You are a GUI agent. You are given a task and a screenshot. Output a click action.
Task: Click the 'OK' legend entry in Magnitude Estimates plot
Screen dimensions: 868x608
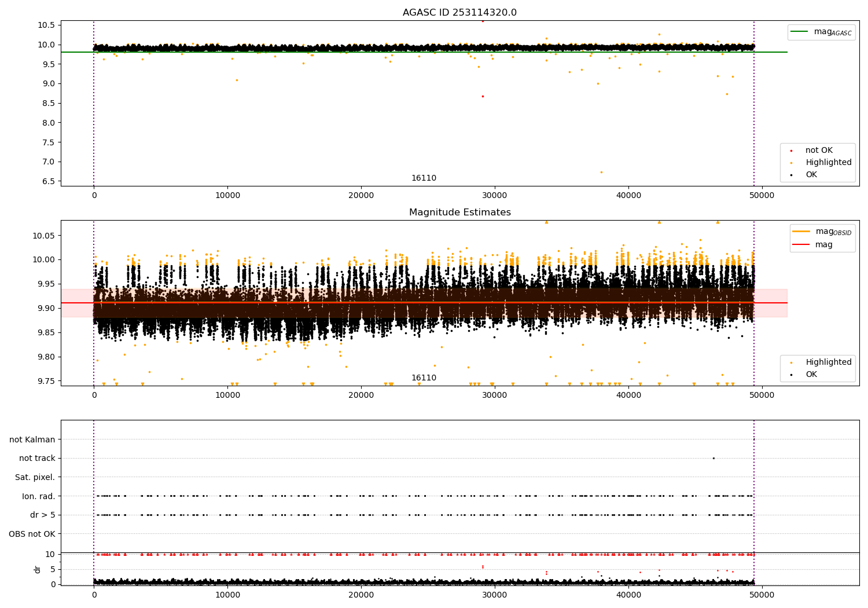811,375
